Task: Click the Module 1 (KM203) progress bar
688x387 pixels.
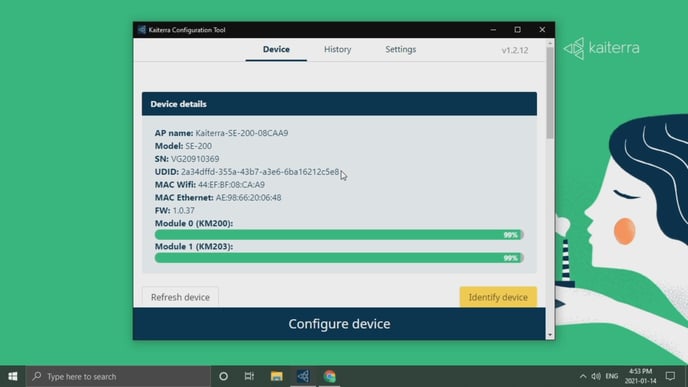Action: click(x=339, y=258)
